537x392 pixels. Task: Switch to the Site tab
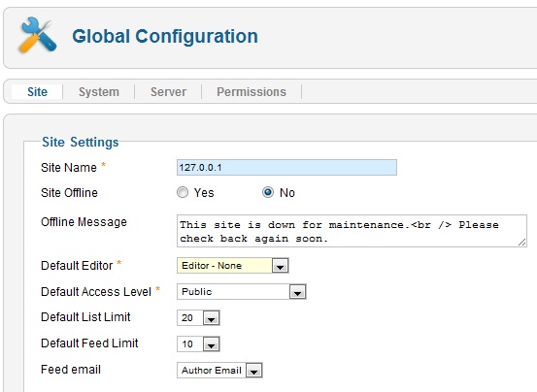click(37, 91)
